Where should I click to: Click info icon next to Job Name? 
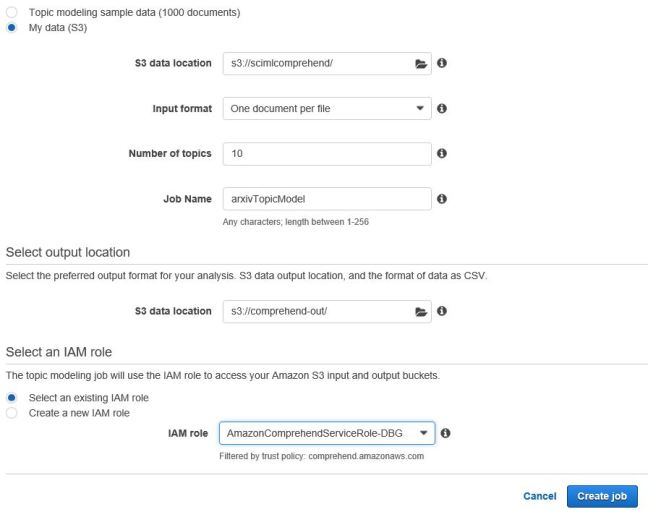tap(442, 199)
